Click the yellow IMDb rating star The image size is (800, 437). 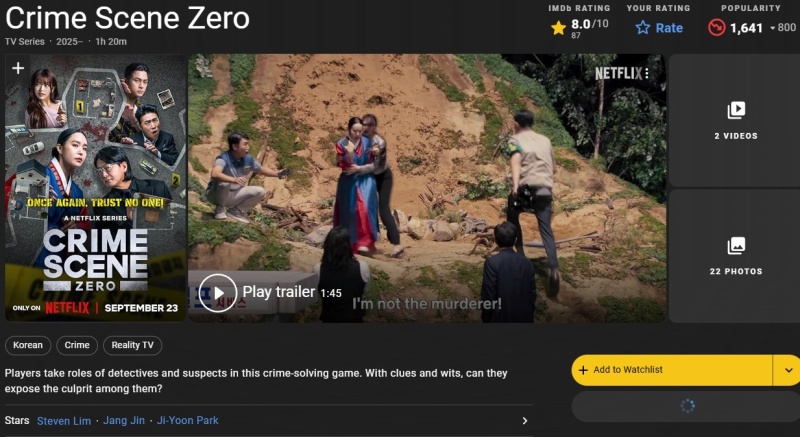(x=558, y=28)
